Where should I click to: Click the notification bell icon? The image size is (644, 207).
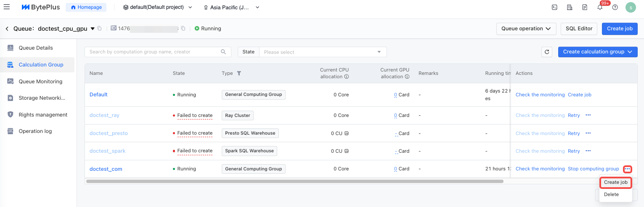pyautogui.click(x=600, y=8)
